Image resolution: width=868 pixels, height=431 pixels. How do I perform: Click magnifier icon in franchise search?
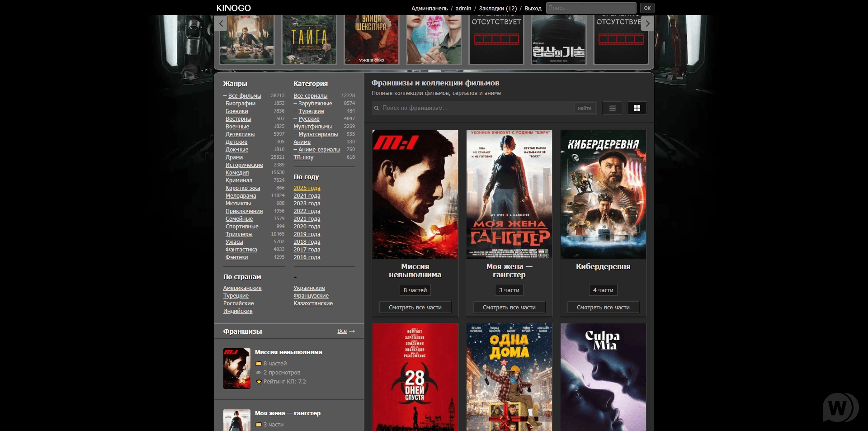[x=377, y=108]
